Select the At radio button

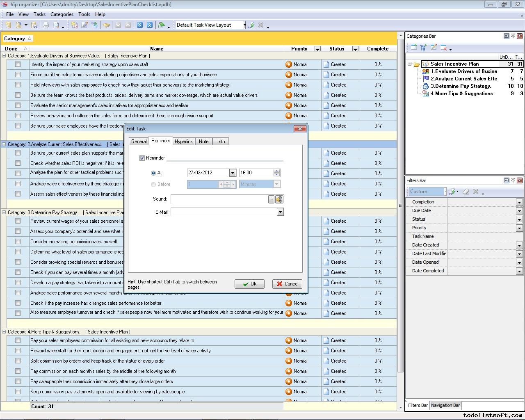153,173
